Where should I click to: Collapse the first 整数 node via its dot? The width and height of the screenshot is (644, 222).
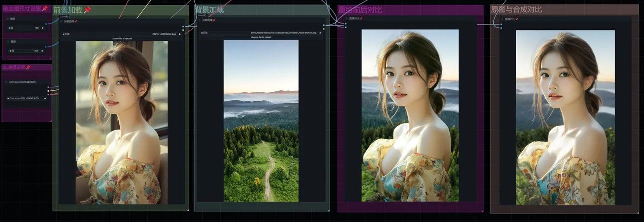[x=7, y=18]
